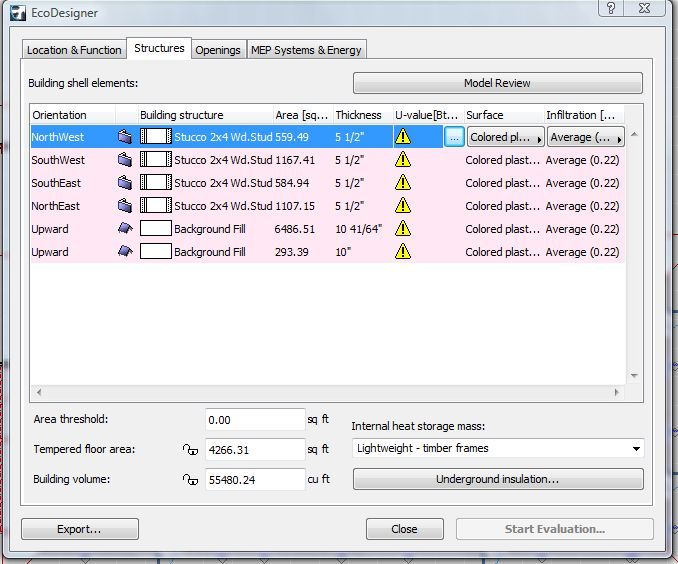Image resolution: width=678 pixels, height=564 pixels.
Task: Click the roof icon in the 293.39 Upward row
Action: [125, 251]
